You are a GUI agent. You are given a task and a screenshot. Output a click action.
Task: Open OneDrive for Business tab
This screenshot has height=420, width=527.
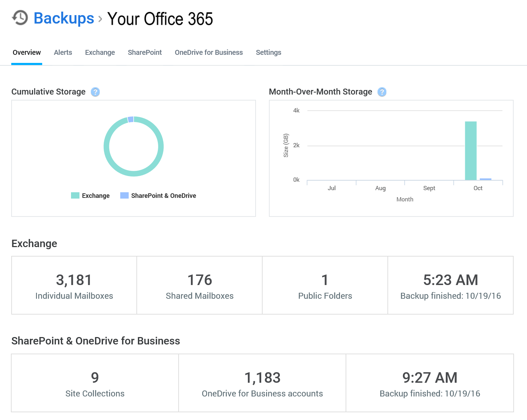(x=209, y=52)
